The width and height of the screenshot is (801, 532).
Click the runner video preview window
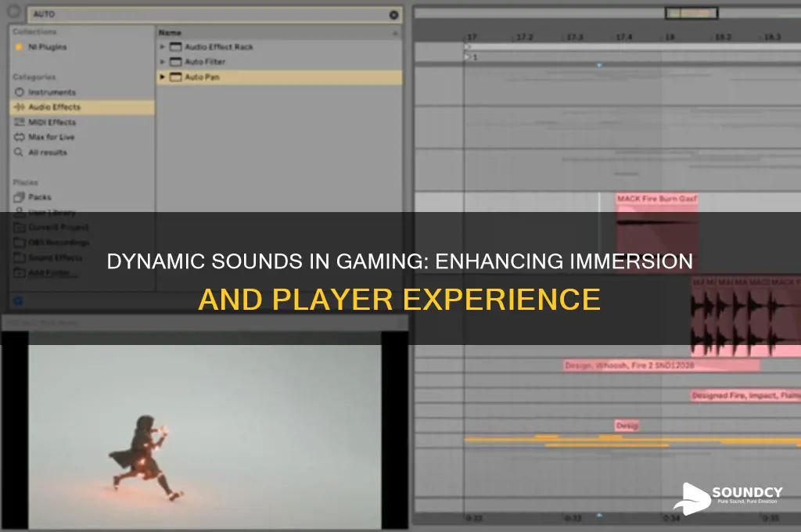tap(204, 431)
